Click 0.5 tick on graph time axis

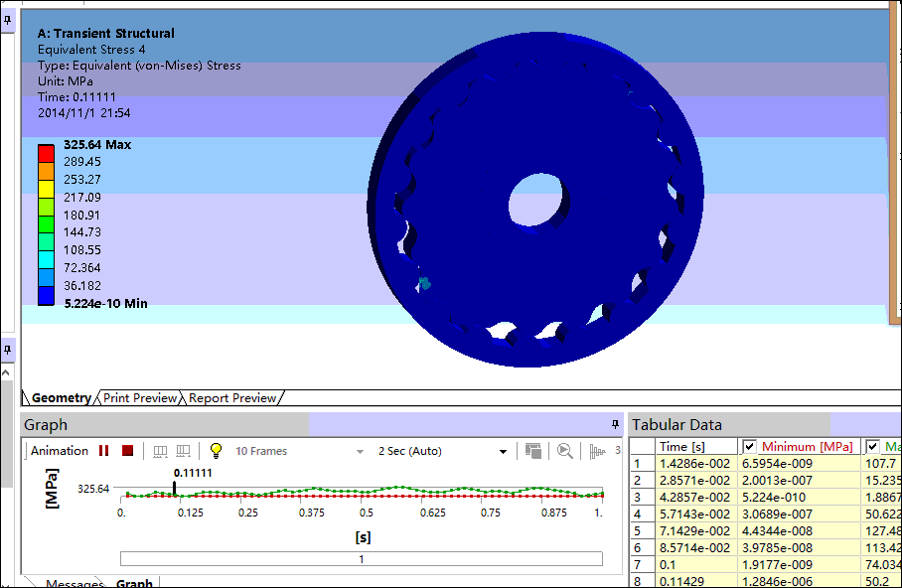click(366, 513)
